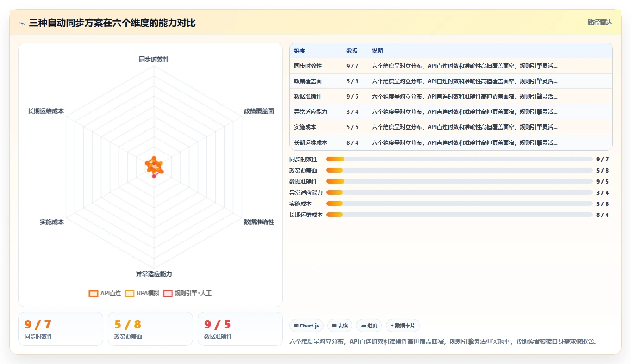The image size is (631, 364).
Task: Select the 长期运维成本 table row
Action: 451,142
